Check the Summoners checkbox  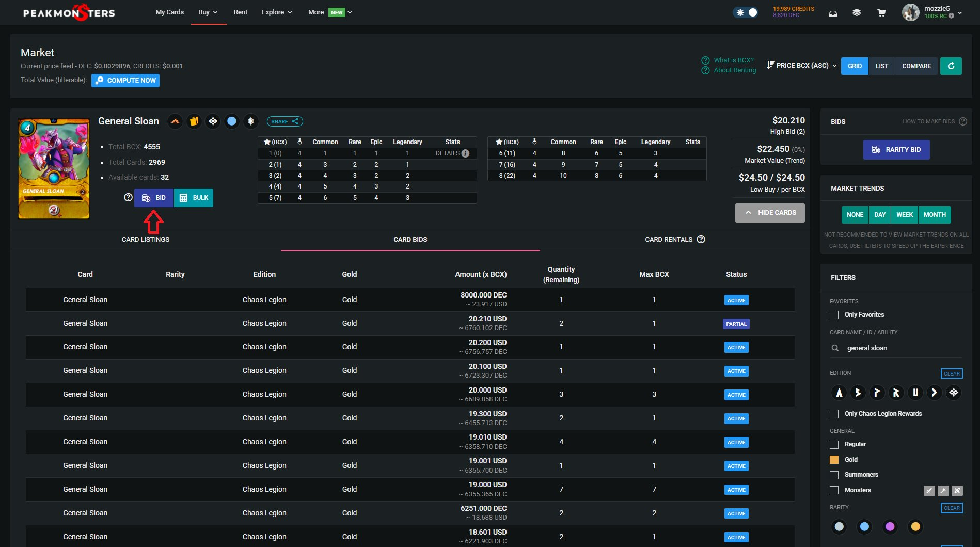point(834,475)
